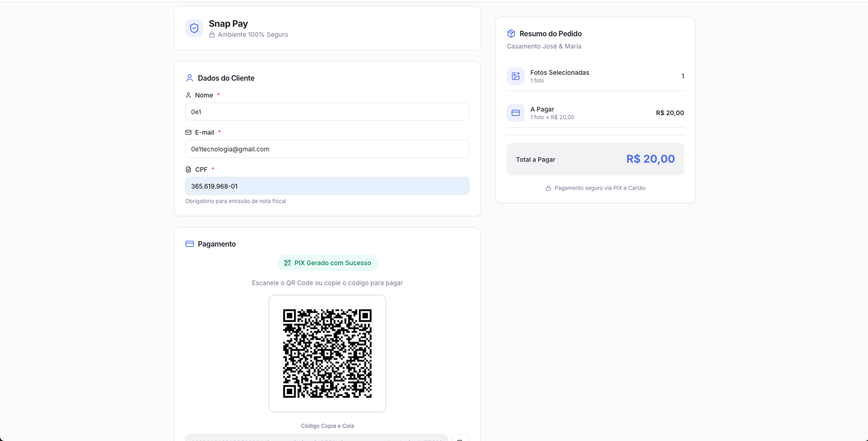The image size is (868, 441).
Task: Click the Resumo do Pedido heading
Action: point(551,34)
